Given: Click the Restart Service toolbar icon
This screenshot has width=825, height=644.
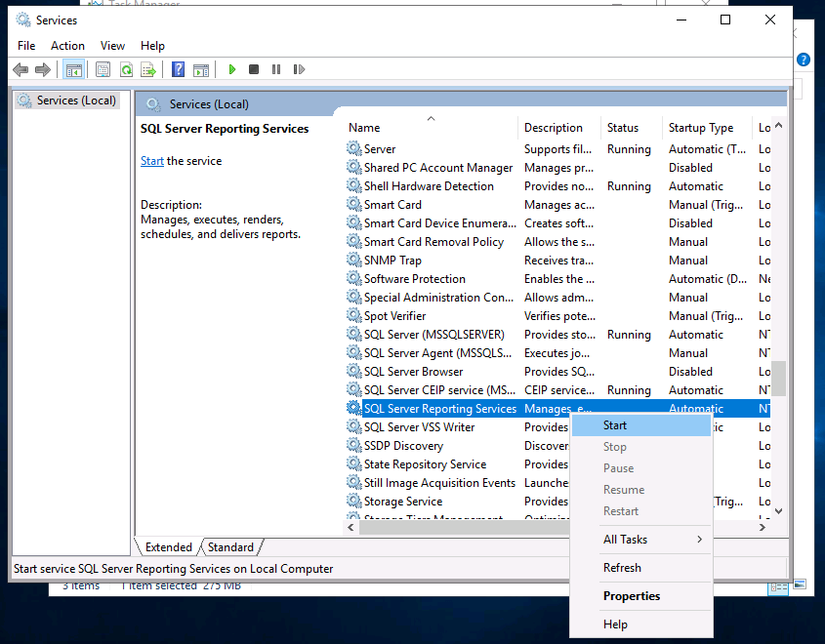Looking at the screenshot, I should [x=299, y=69].
